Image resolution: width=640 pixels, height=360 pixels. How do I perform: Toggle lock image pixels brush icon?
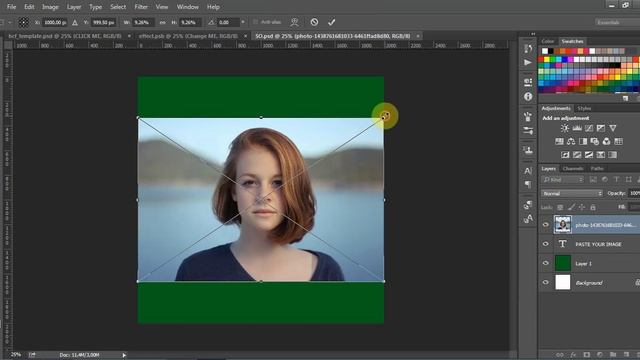[x=571, y=207]
